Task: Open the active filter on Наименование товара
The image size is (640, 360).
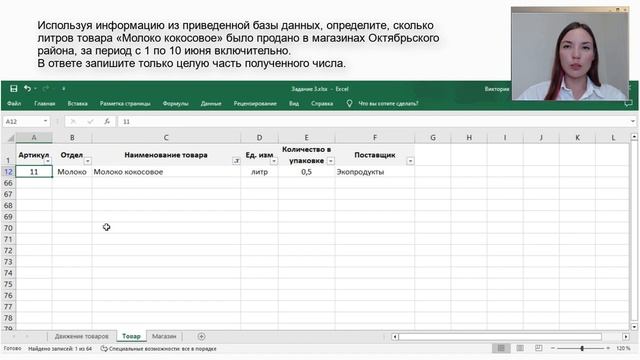Action: click(x=236, y=161)
